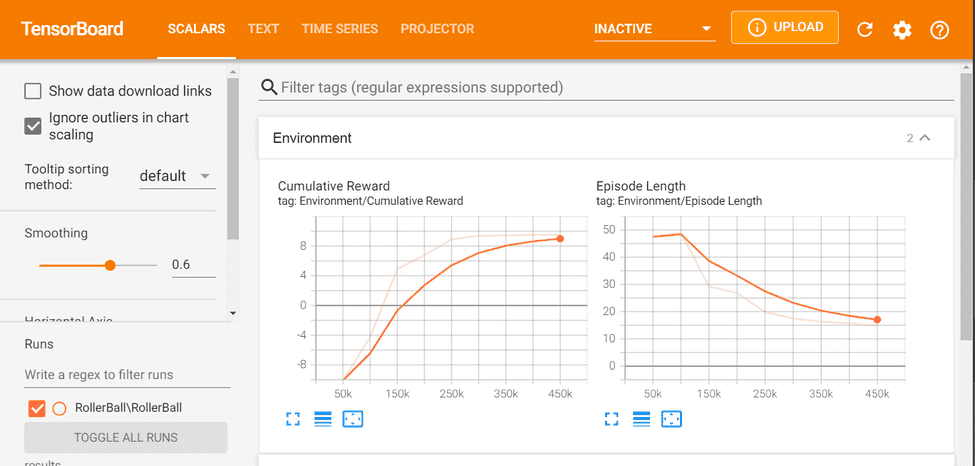This screenshot has height=466, width=975.
Task: Toggle y-axis log scale for Cumulative Reward
Action: tap(322, 419)
